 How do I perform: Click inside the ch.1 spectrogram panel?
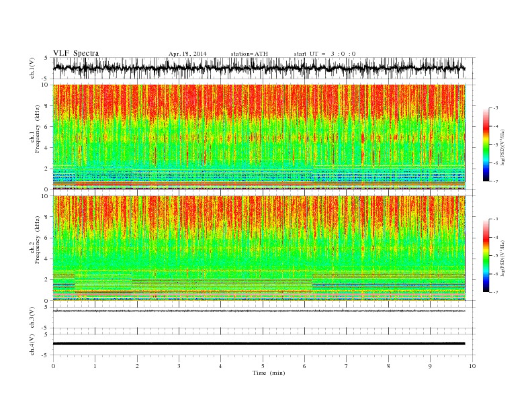[x=259, y=137]
